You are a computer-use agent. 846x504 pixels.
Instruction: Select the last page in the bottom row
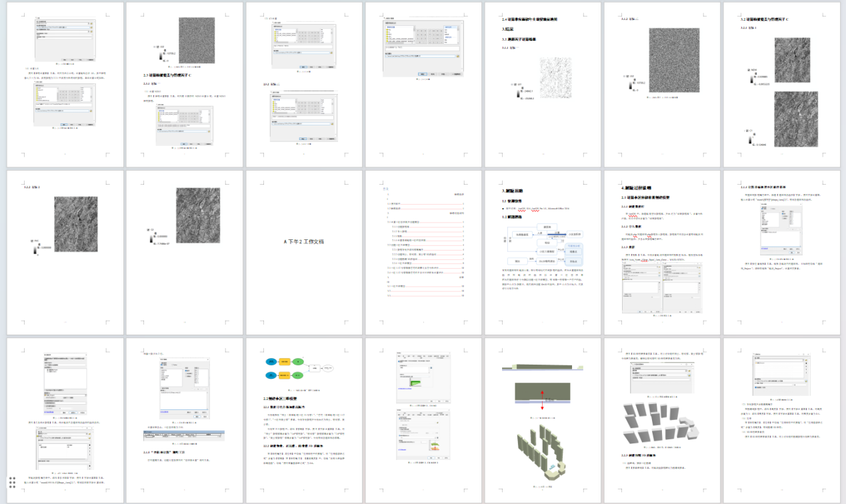coord(781,420)
